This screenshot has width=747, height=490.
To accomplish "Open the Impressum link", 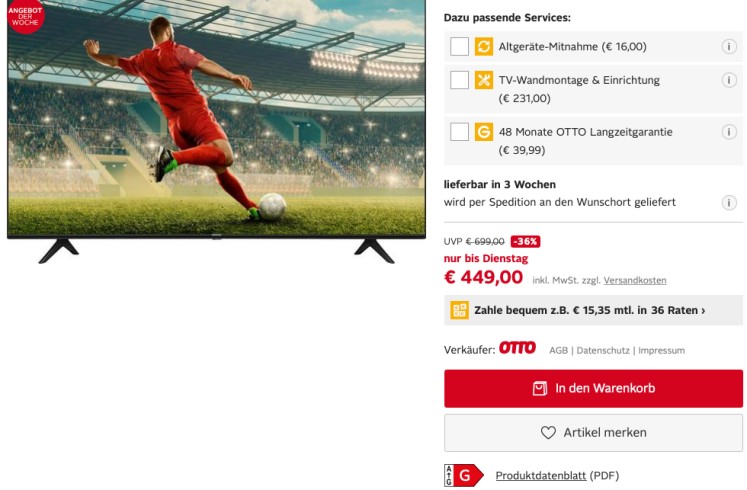I will click(661, 350).
